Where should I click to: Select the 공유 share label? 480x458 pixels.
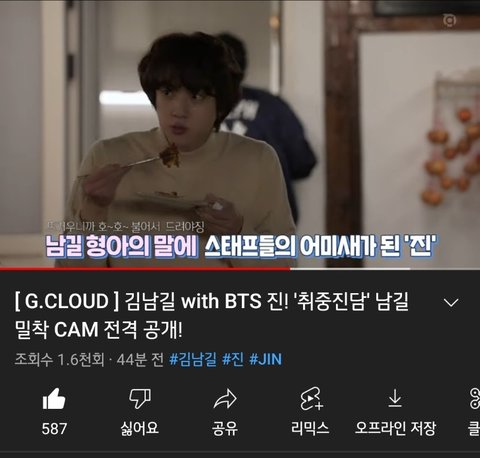pyautogui.click(x=225, y=428)
